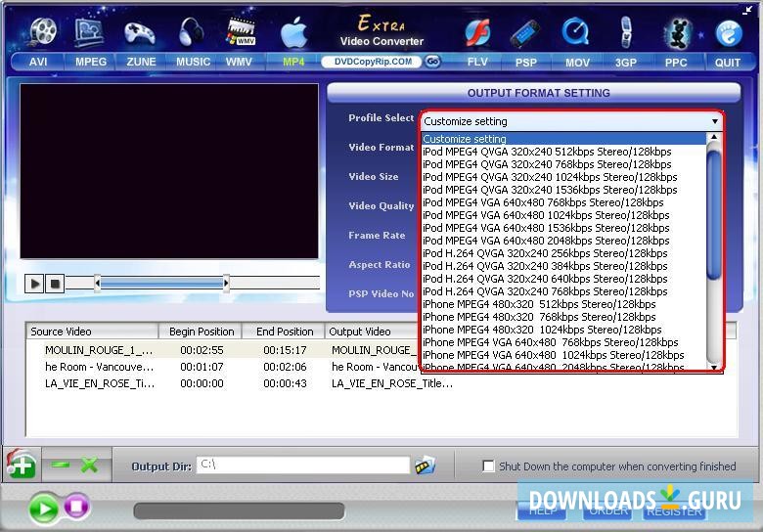Click the WMV clapperboard icon
This screenshot has height=532, width=763.
tap(241, 31)
